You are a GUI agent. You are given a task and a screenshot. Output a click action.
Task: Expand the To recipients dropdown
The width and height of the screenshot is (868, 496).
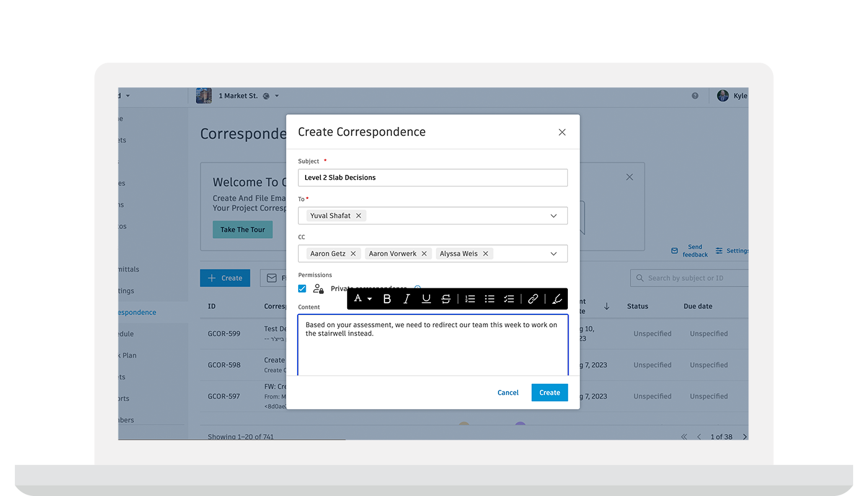[x=554, y=216]
